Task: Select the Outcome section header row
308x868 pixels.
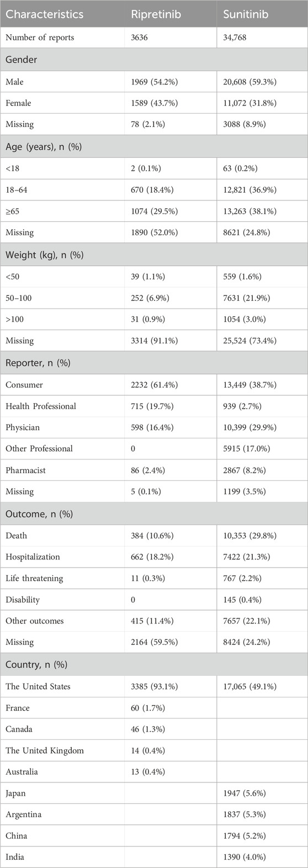Action: (154, 513)
